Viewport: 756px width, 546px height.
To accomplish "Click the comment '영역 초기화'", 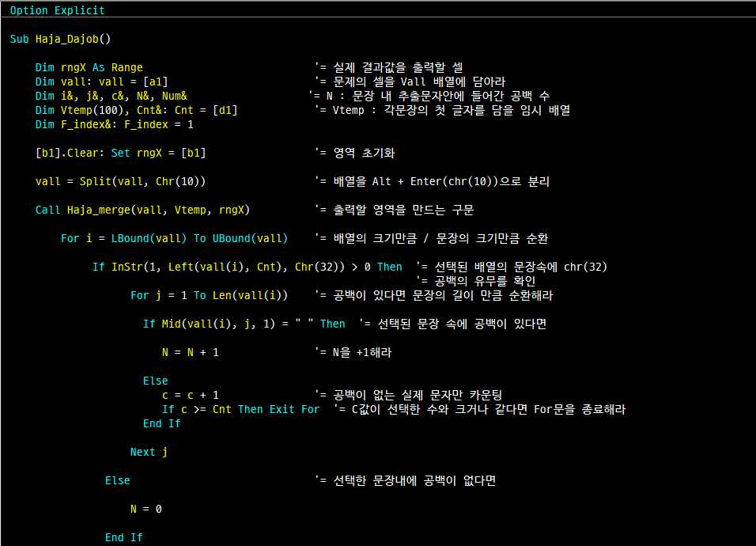I will (x=364, y=153).
